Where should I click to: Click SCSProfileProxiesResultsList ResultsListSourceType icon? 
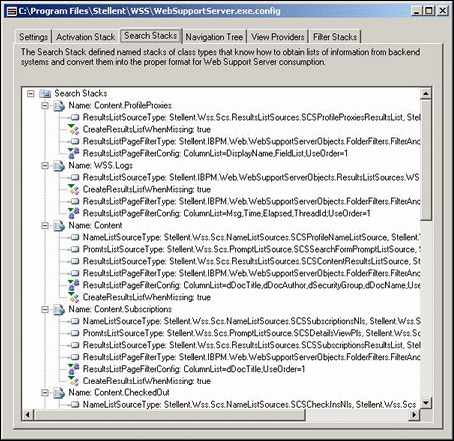click(x=75, y=117)
